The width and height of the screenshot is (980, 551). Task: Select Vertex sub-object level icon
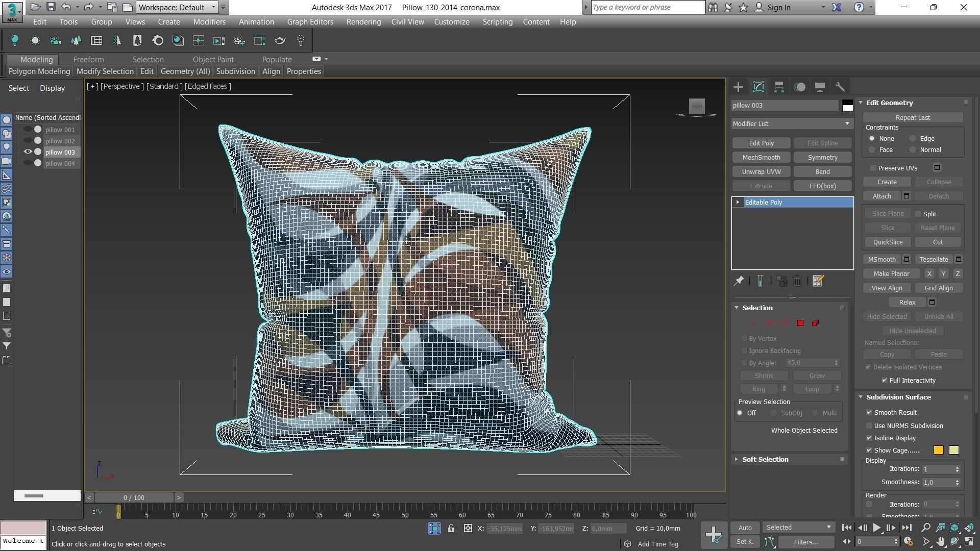pyautogui.click(x=754, y=323)
